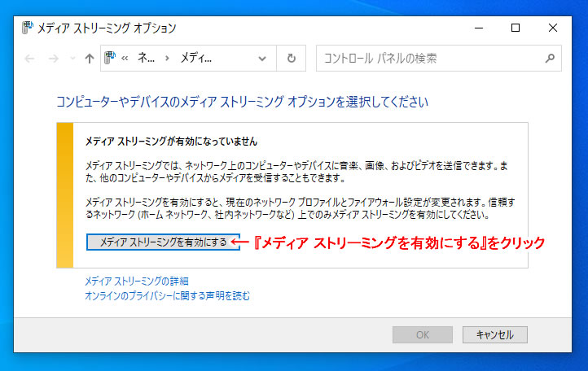Image resolution: width=588 pixels, height=371 pixels.
Task: Click the Back arrow in navigation bar
Action: pyautogui.click(x=30, y=59)
